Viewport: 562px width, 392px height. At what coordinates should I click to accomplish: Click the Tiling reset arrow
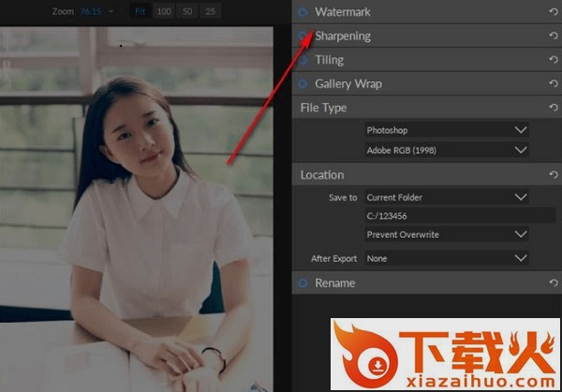click(x=554, y=60)
